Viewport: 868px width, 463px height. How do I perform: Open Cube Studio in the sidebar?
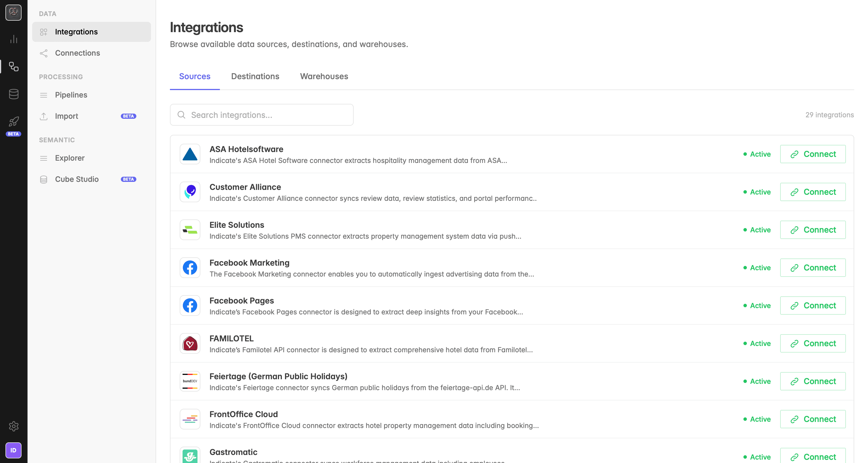pos(92,180)
